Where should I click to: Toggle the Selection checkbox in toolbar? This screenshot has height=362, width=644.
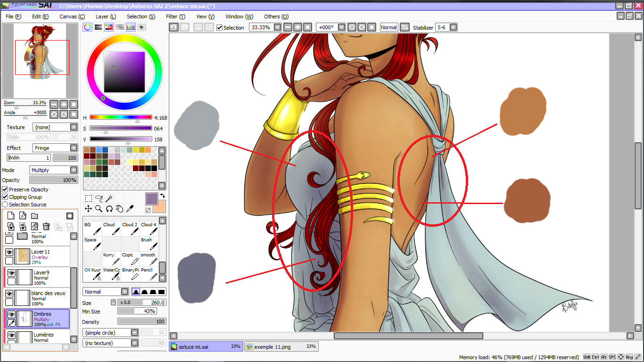pyautogui.click(x=219, y=27)
